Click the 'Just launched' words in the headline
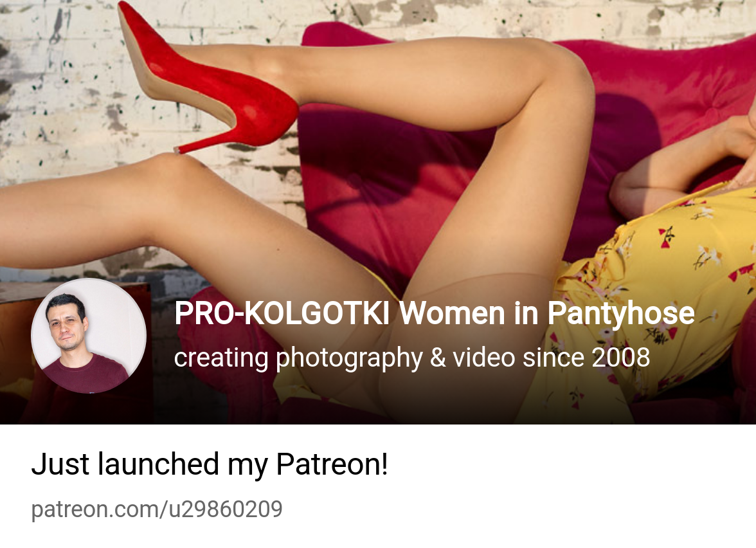This screenshot has height=548, width=756. [x=125, y=464]
